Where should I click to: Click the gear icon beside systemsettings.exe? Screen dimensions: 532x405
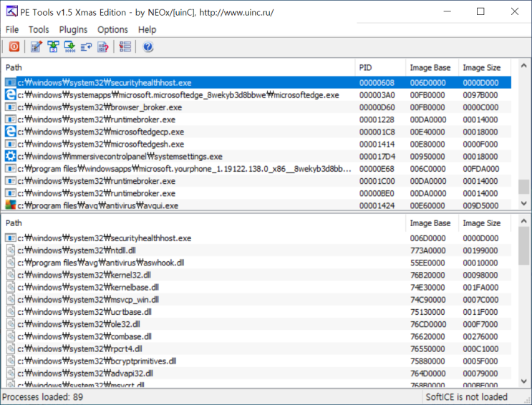pos(11,156)
